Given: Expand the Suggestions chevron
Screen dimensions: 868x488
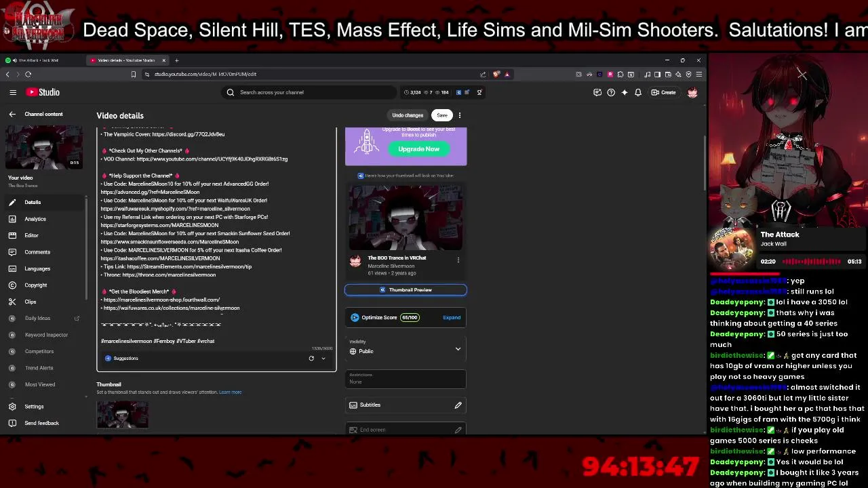Looking at the screenshot, I should [x=323, y=358].
